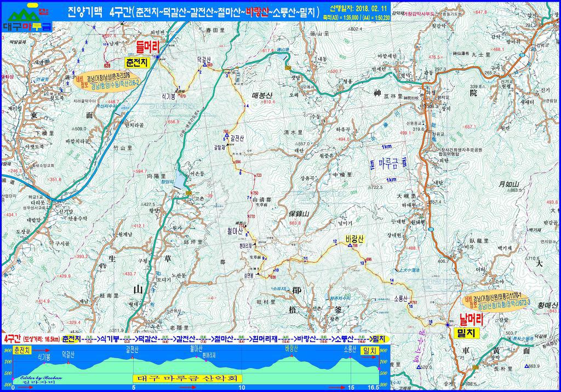The height and width of the screenshot is (392, 561).
Task: Click the 대구마루금 mountain logo
Action: coord(27,17)
